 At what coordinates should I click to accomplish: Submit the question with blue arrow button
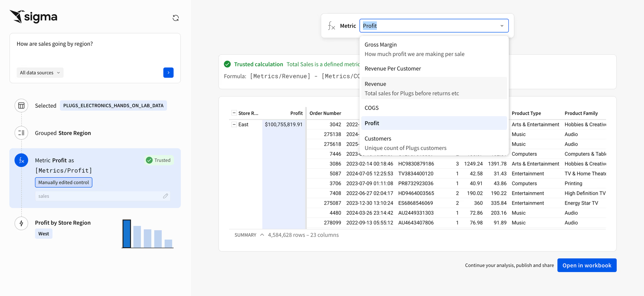[x=168, y=73]
